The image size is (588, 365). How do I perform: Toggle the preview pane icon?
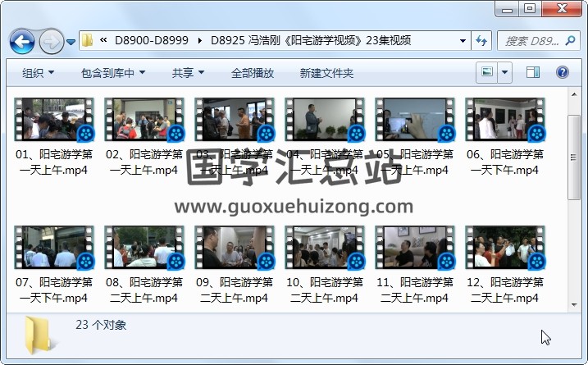(x=534, y=72)
